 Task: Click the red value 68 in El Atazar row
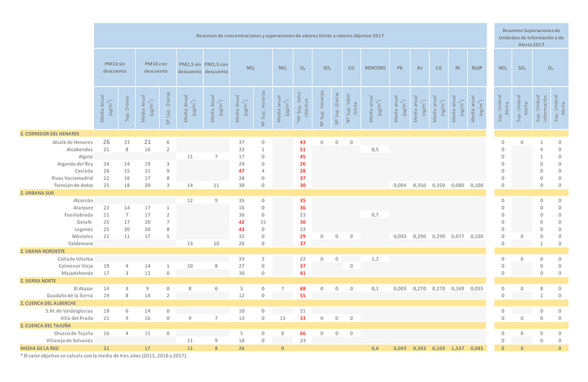coord(303,288)
